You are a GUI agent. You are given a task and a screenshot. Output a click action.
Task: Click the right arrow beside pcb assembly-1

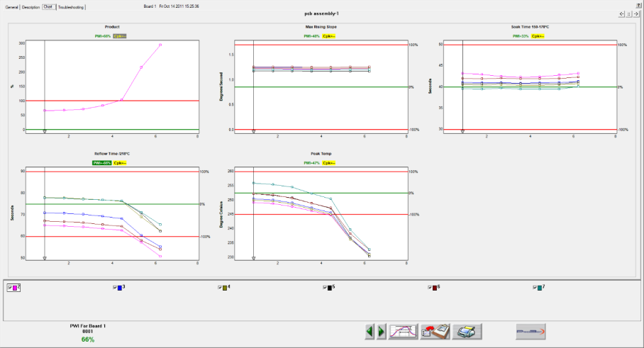click(637, 13)
